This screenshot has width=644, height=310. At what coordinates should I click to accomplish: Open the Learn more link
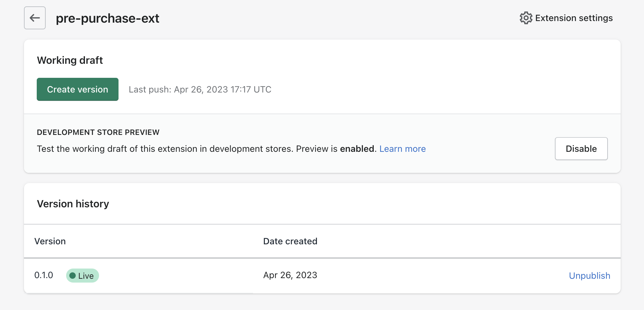[402, 149]
